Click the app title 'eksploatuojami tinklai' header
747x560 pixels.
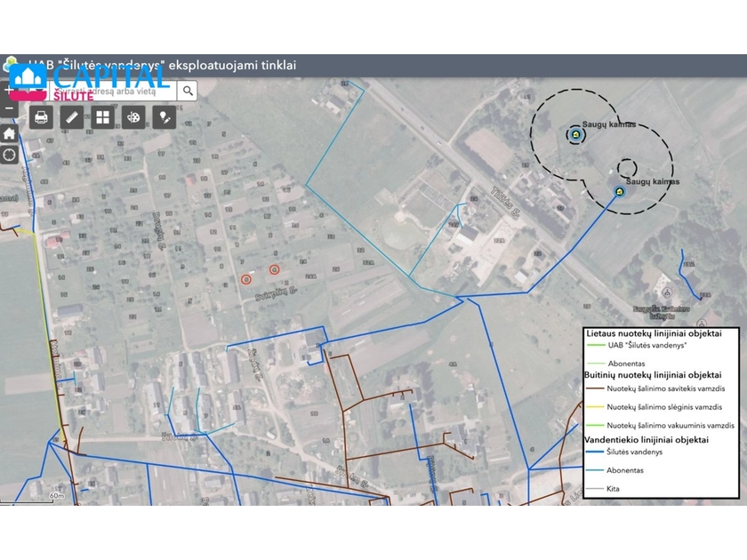pyautogui.click(x=232, y=65)
